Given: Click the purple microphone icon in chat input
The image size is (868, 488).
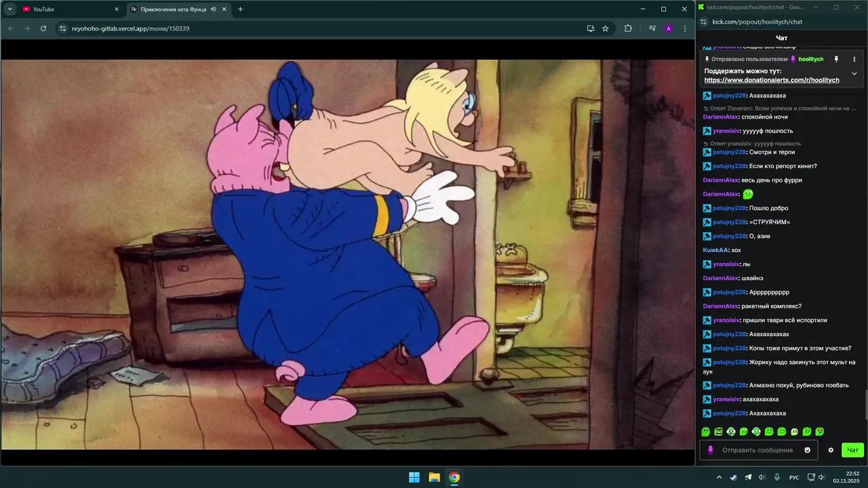Looking at the screenshot, I should point(711,450).
